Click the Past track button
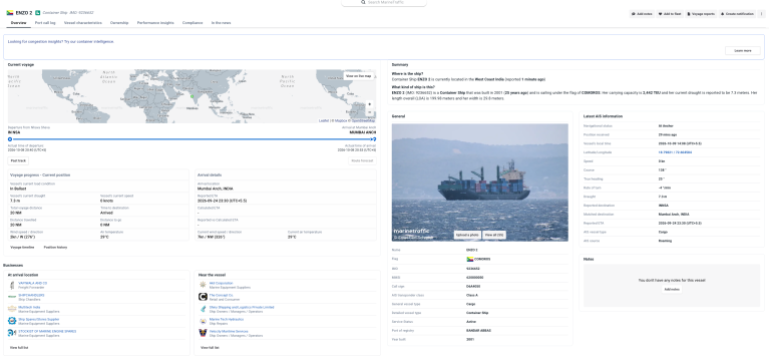The image size is (769, 364). [18, 160]
